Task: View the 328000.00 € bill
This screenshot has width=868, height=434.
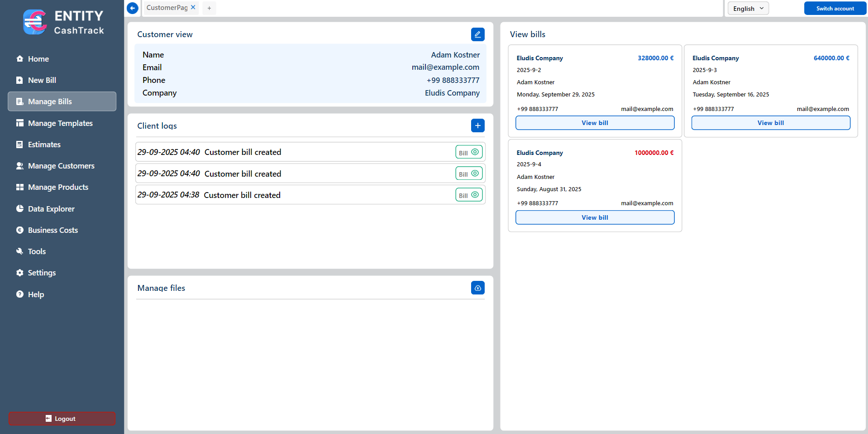Action: [595, 123]
